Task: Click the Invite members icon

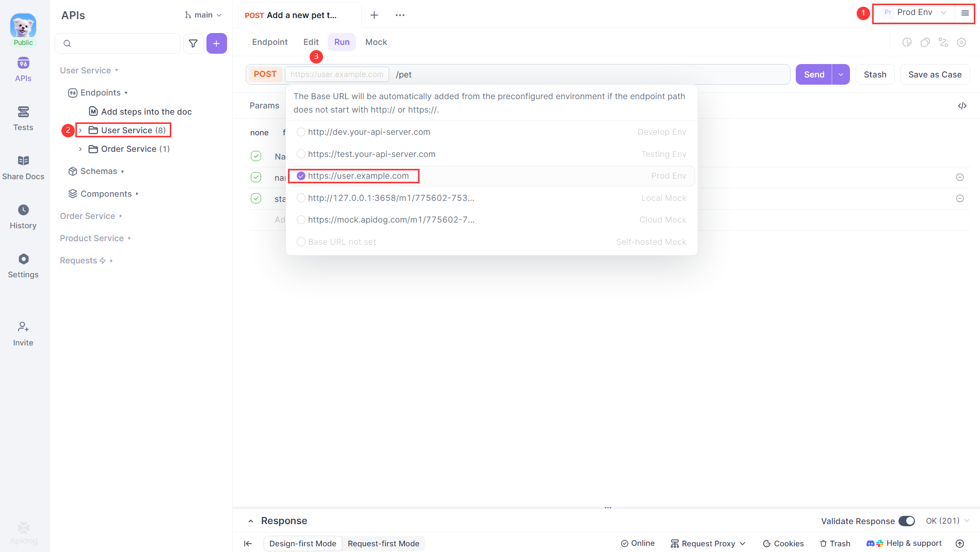Action: pyautogui.click(x=23, y=334)
